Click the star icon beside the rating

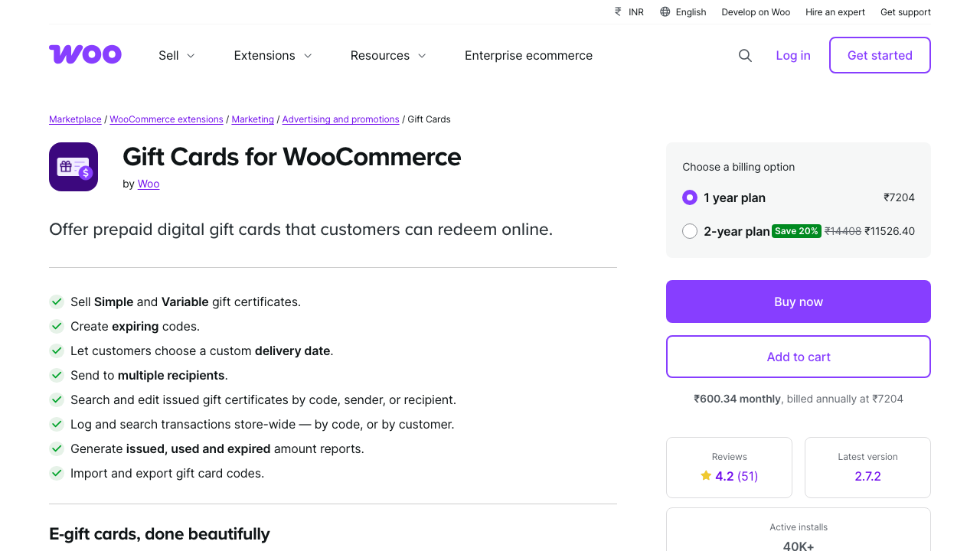click(x=705, y=475)
